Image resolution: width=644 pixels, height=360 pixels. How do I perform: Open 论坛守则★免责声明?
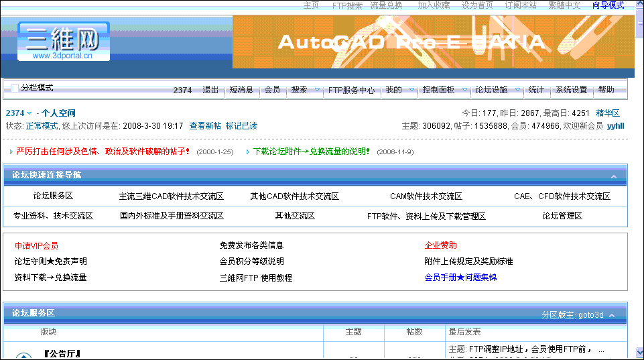(x=50, y=261)
